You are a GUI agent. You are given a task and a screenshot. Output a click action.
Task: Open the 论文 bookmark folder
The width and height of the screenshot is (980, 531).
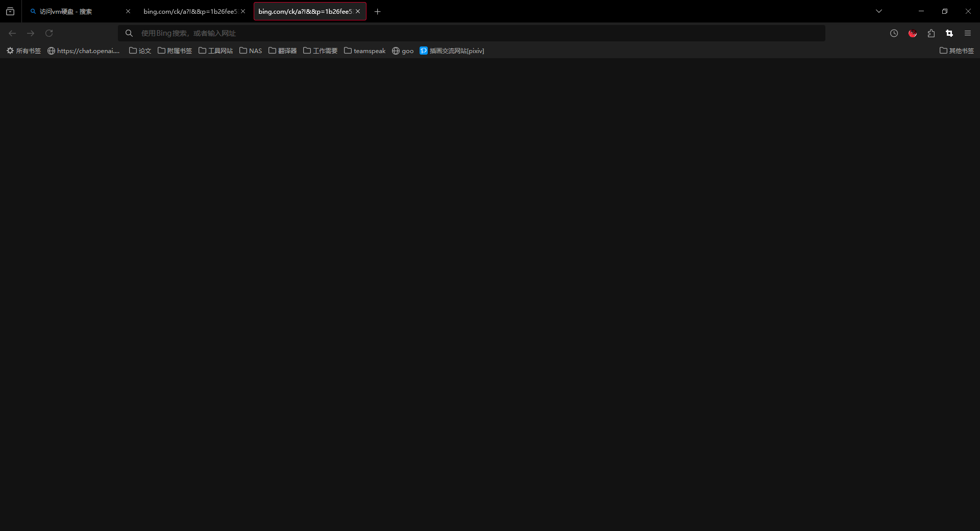(140, 51)
